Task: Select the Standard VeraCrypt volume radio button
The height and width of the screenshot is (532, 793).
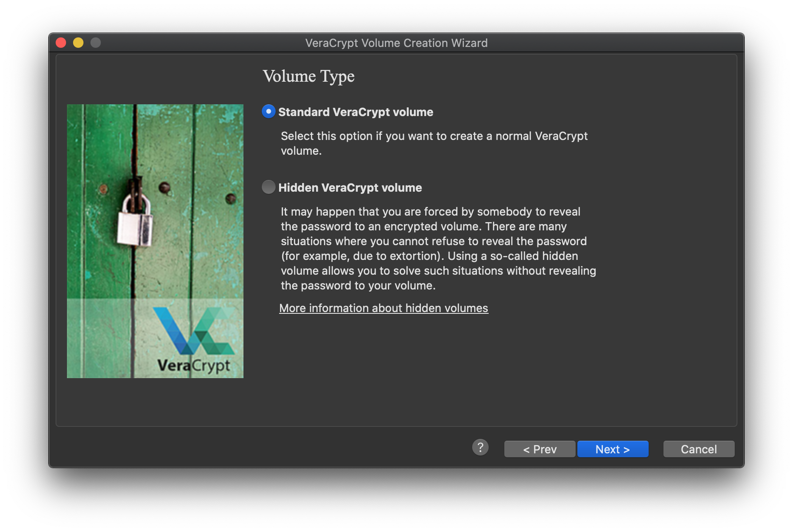Action: point(269,112)
